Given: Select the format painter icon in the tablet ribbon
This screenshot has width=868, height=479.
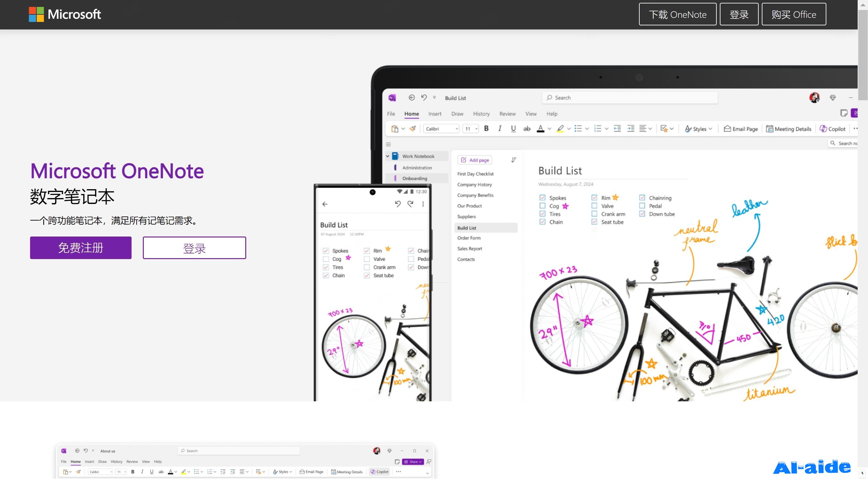Looking at the screenshot, I should (x=413, y=128).
